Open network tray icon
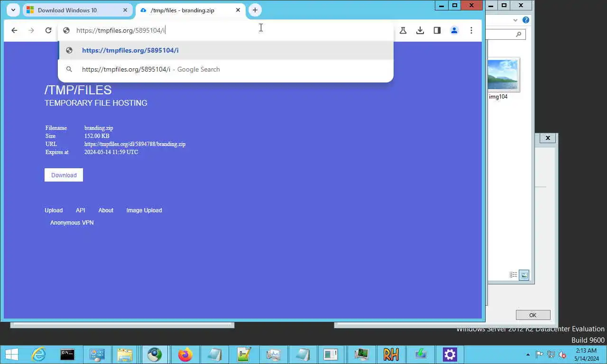607x364 pixels. pyautogui.click(x=551, y=355)
